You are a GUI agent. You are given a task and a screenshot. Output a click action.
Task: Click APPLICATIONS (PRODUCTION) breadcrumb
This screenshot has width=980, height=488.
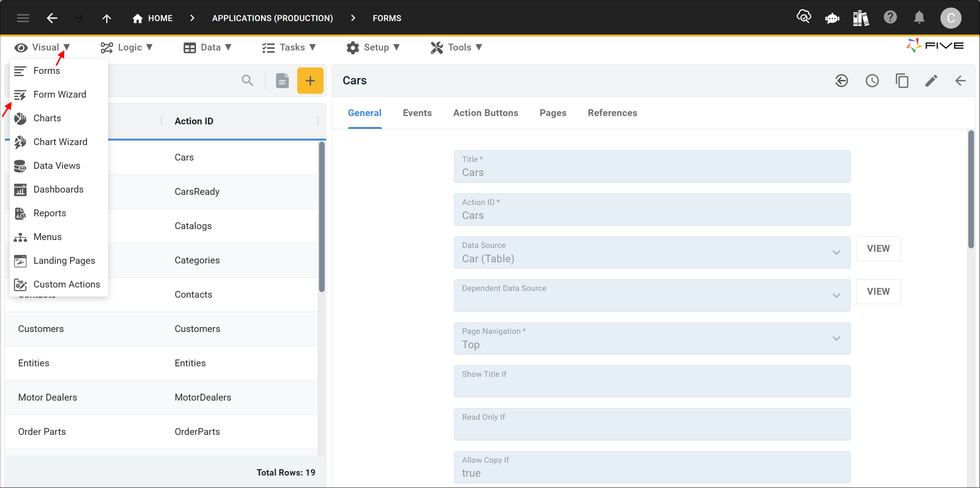272,18
